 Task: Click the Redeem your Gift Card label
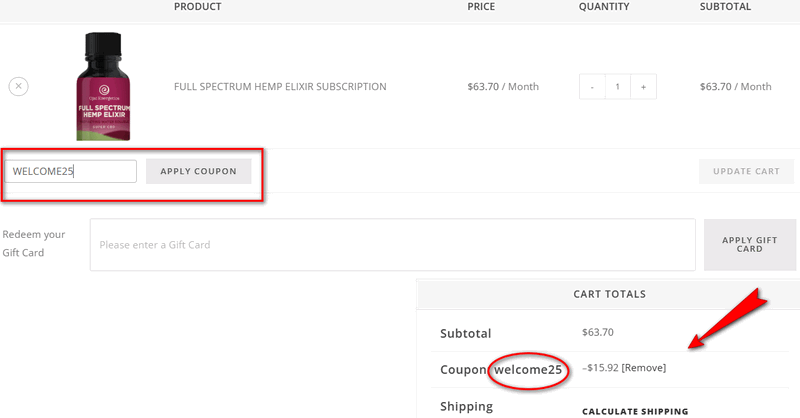click(34, 243)
